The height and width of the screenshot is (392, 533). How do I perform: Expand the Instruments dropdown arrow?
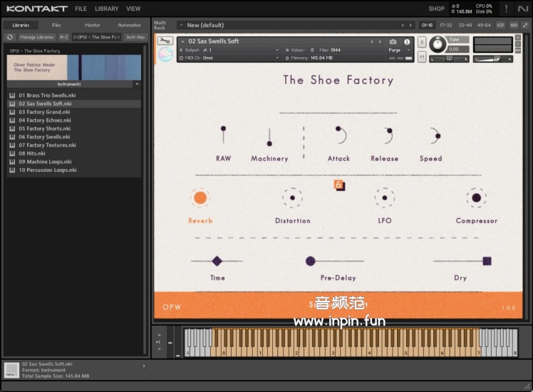[x=137, y=84]
